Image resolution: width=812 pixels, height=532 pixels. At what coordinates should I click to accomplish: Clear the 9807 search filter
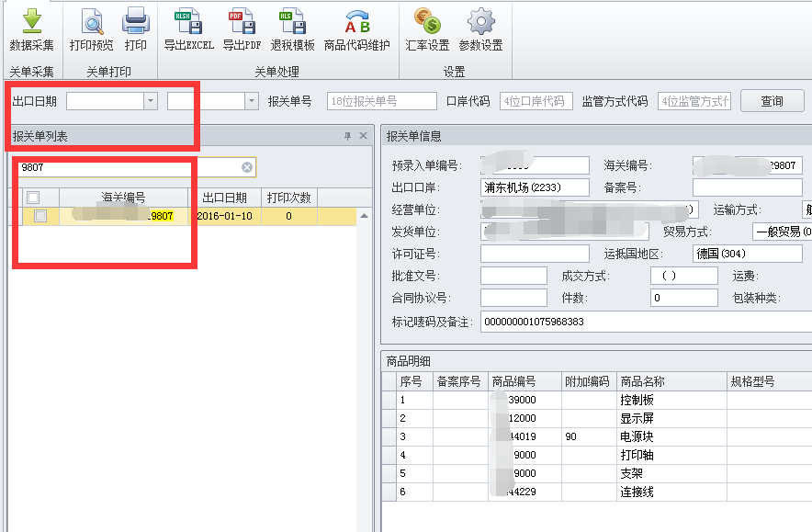247,167
